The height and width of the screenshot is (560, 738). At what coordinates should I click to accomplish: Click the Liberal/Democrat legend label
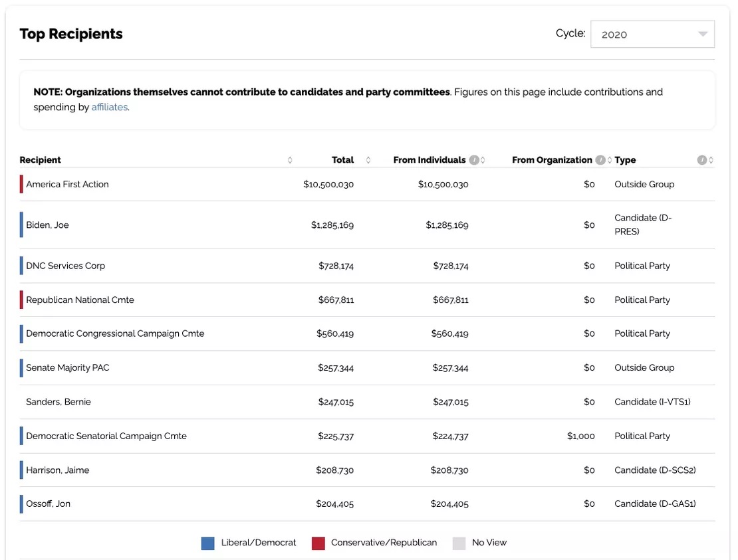pyautogui.click(x=259, y=543)
